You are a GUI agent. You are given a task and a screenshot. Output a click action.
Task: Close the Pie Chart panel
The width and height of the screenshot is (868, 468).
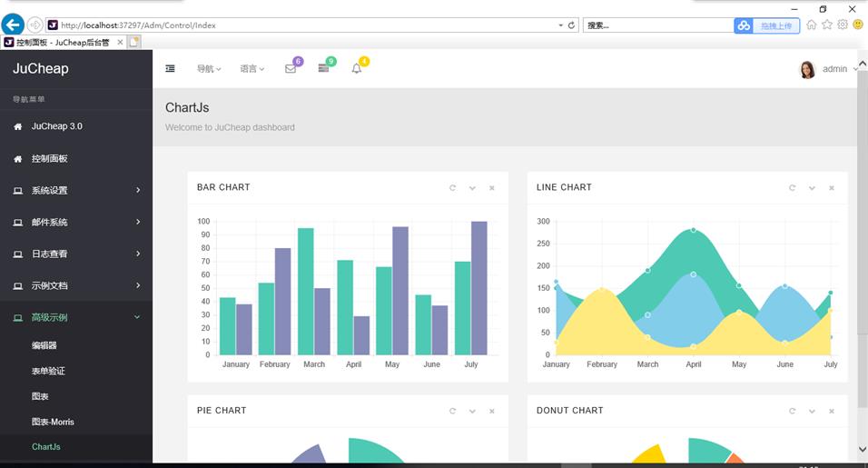tap(491, 412)
